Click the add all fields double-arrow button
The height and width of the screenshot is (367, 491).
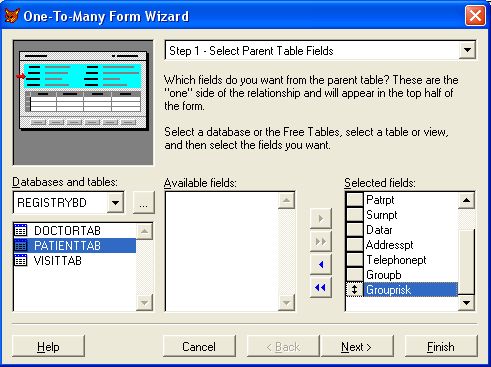pyautogui.click(x=321, y=241)
